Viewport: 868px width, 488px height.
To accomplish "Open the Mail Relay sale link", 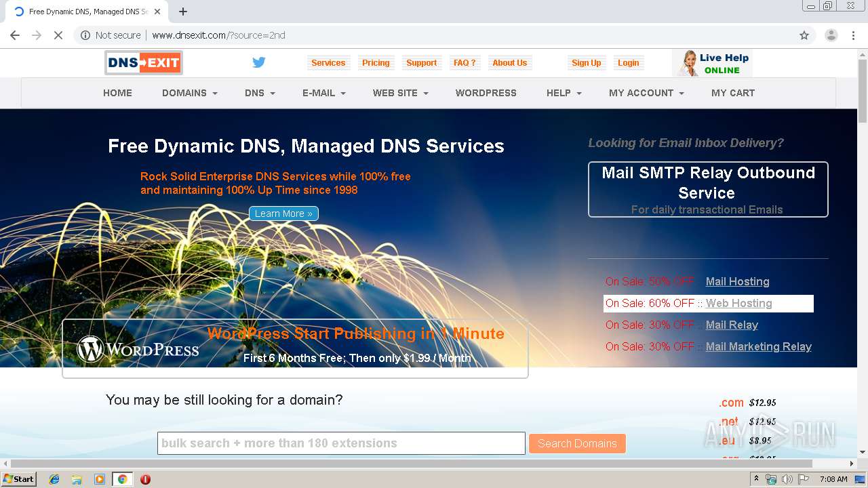I will (732, 325).
